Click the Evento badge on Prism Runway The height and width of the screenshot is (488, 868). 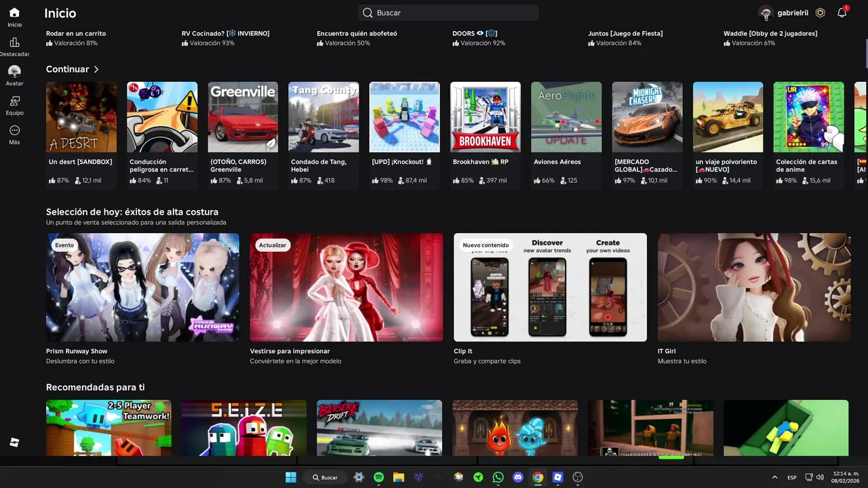(64, 245)
